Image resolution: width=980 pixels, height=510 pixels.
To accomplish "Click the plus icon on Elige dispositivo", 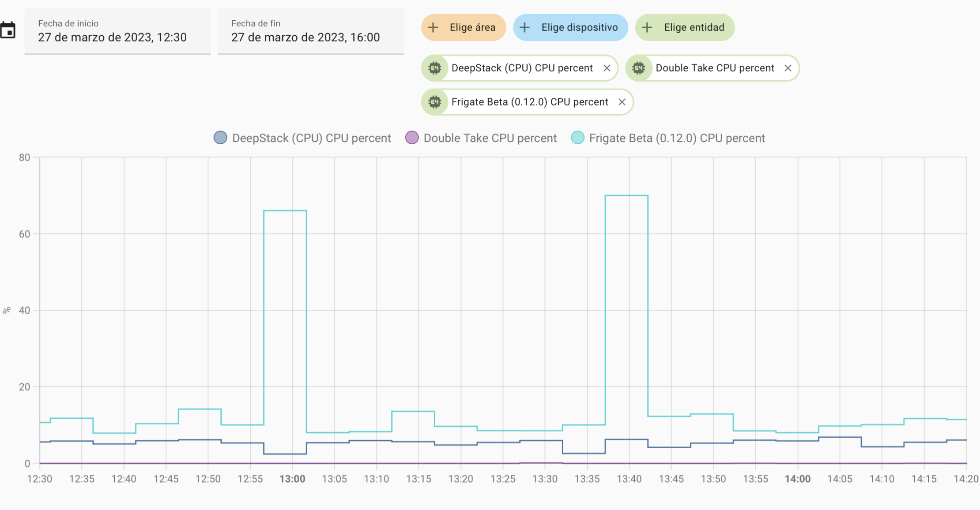I will point(524,27).
